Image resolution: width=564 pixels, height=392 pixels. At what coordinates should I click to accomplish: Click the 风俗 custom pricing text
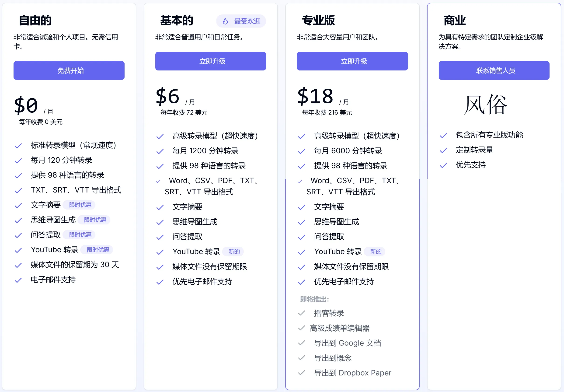[x=485, y=105]
